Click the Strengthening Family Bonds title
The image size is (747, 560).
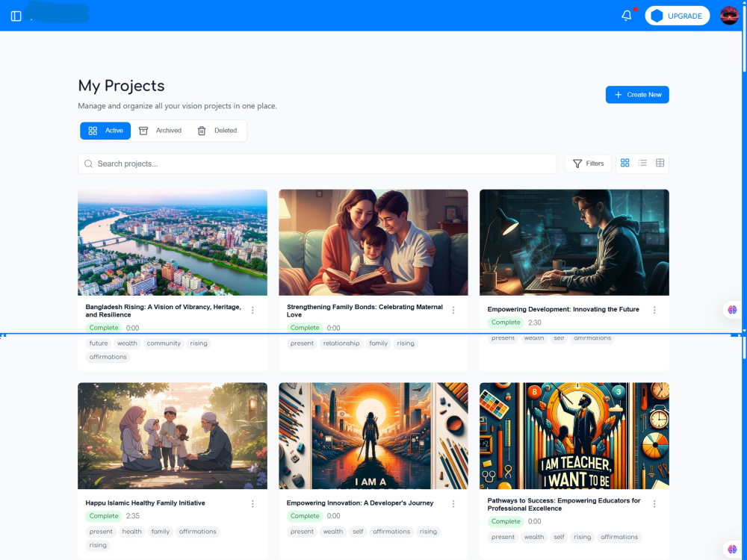[365, 311]
